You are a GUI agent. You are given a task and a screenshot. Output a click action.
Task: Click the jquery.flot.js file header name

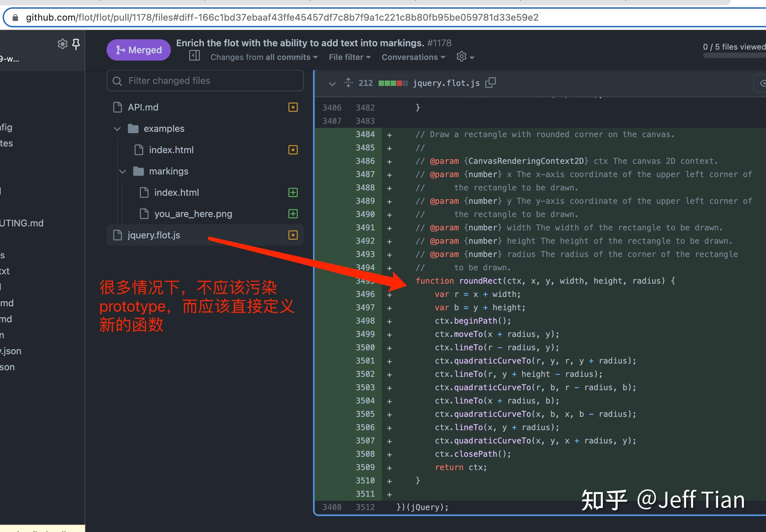[446, 83]
